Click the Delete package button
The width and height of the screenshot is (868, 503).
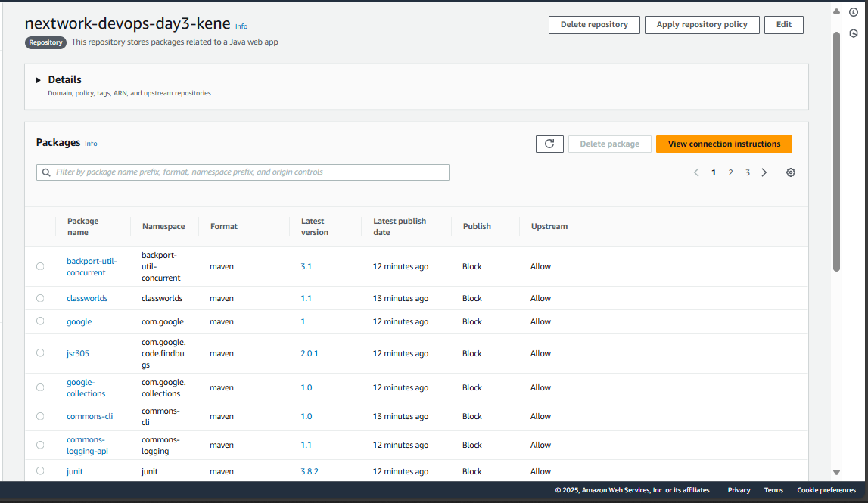609,144
